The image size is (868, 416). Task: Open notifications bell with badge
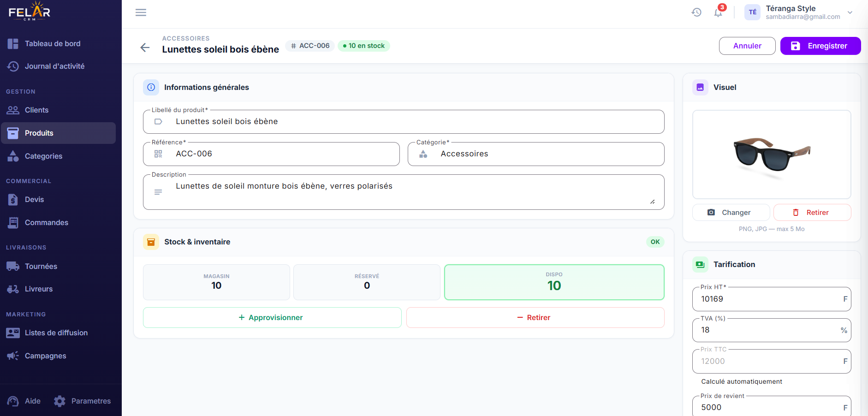719,12
